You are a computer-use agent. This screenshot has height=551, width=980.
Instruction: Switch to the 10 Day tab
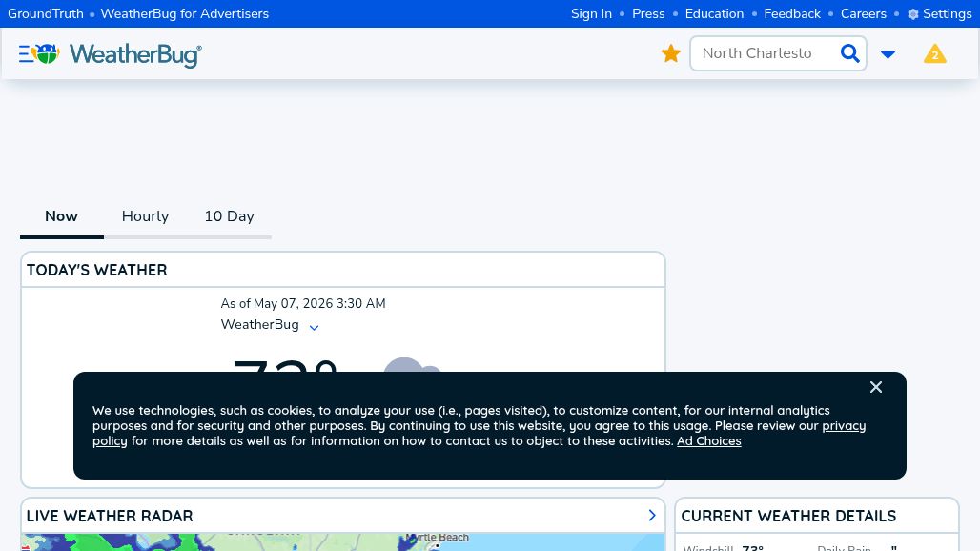pyautogui.click(x=230, y=216)
